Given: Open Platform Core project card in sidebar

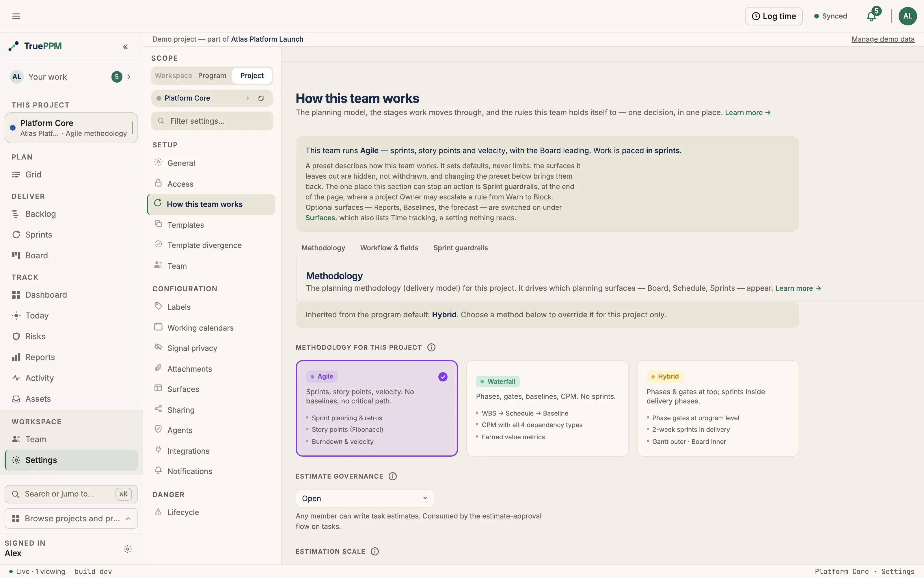Looking at the screenshot, I should (71, 128).
